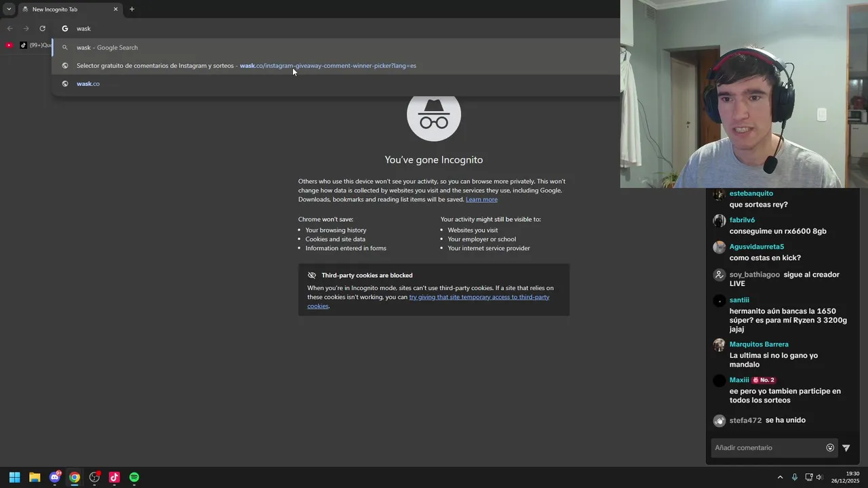Click Marquitos Barrera's username in chat
Screen dimensions: 868x488
(x=759, y=344)
